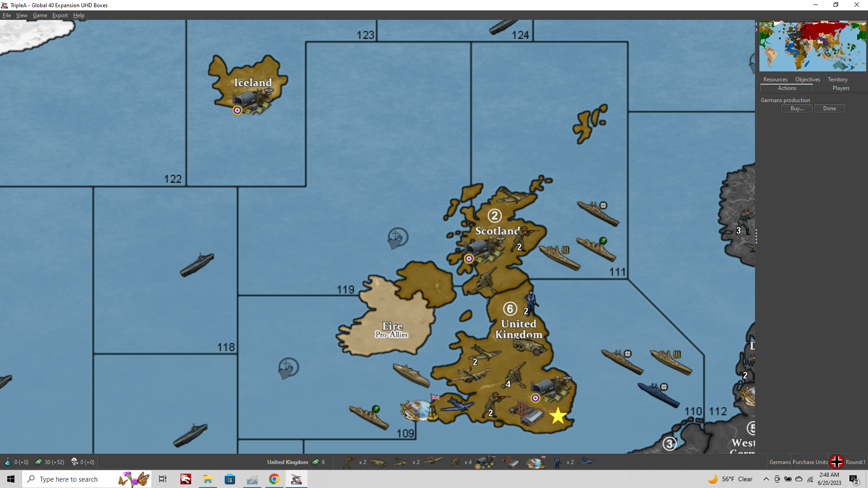Select the mechanized infantry truck in United Kingdom
This screenshot has width=868, height=488.
tap(529, 347)
